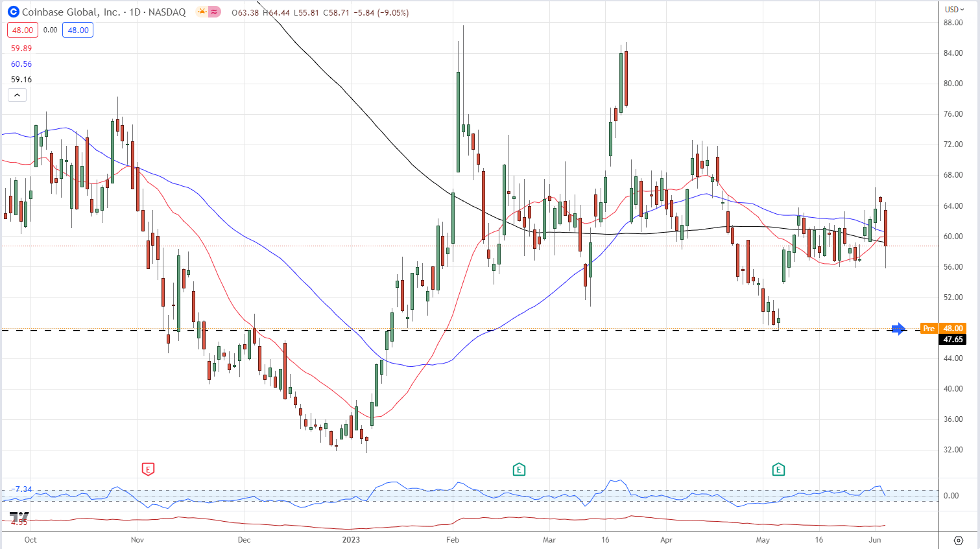Click the 40.00 price axis label
This screenshot has height=549, width=980.
tap(953, 389)
